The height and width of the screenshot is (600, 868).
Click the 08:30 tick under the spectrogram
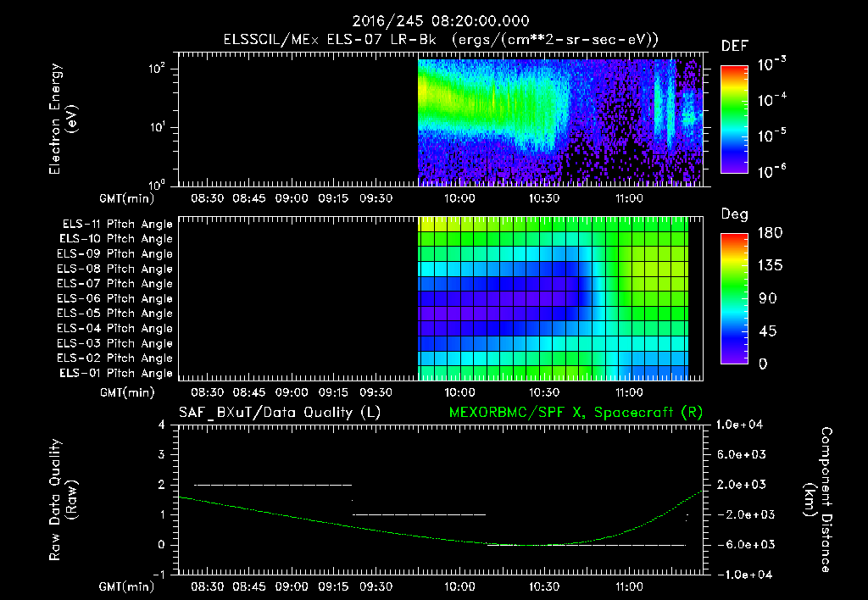(207, 198)
